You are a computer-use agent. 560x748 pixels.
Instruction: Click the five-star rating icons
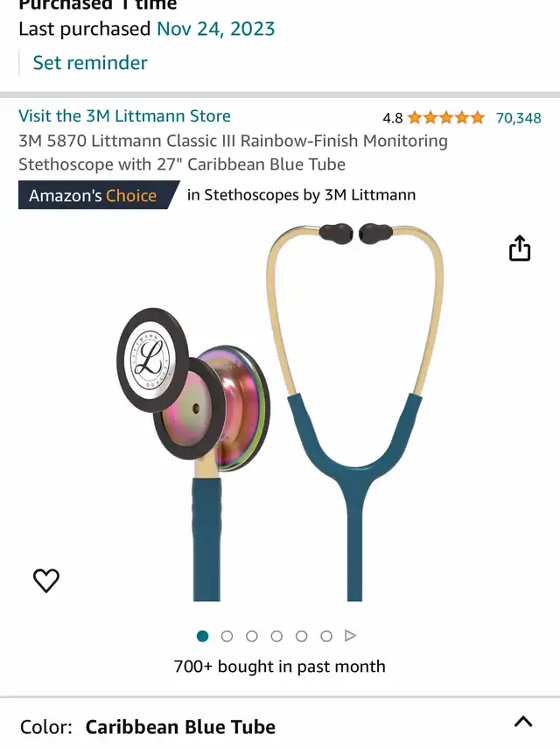[x=446, y=117]
